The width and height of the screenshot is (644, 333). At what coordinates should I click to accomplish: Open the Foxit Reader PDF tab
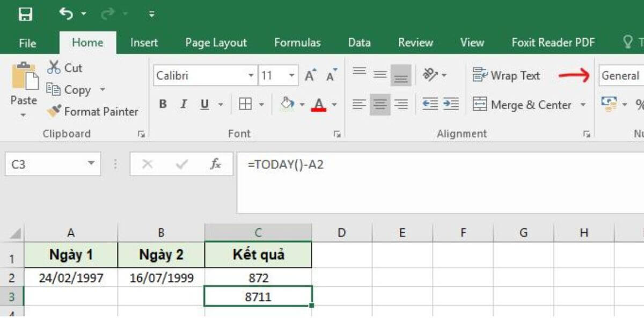553,43
